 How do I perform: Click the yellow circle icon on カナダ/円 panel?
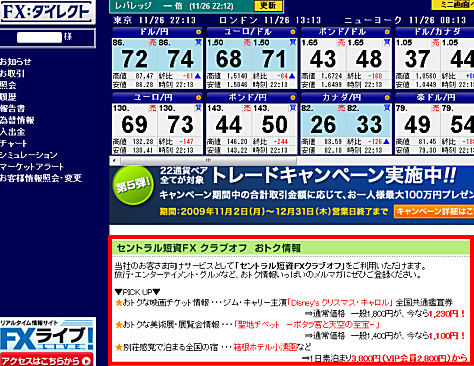click(x=387, y=97)
